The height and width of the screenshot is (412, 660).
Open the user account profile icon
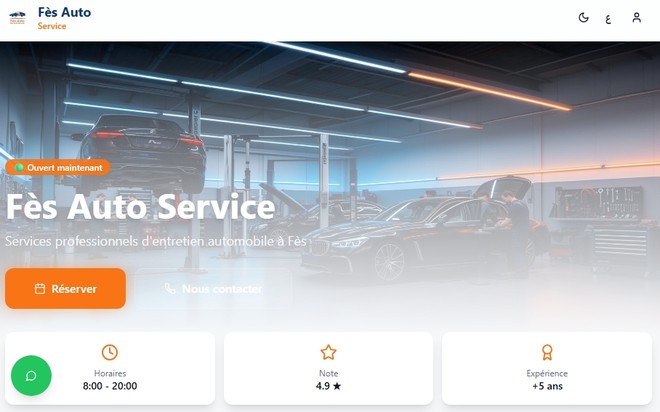636,18
